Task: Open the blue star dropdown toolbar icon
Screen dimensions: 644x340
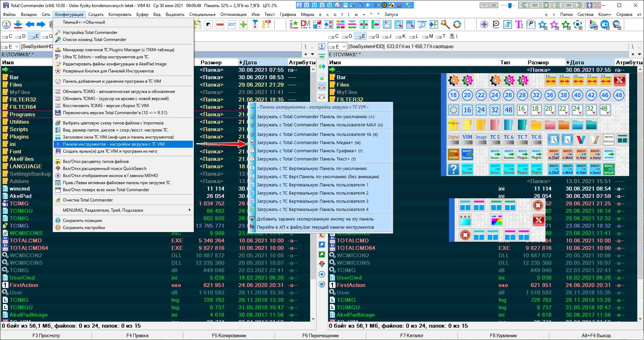Action: (543, 24)
